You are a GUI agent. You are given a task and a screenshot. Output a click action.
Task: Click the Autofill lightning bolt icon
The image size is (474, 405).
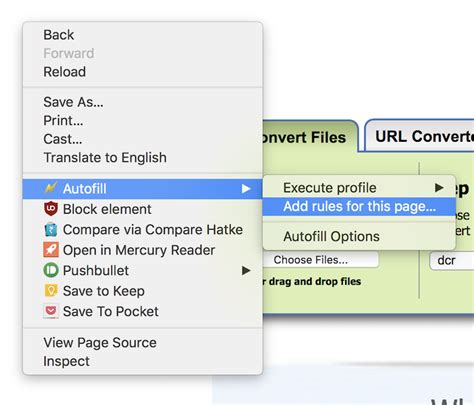[x=51, y=188]
